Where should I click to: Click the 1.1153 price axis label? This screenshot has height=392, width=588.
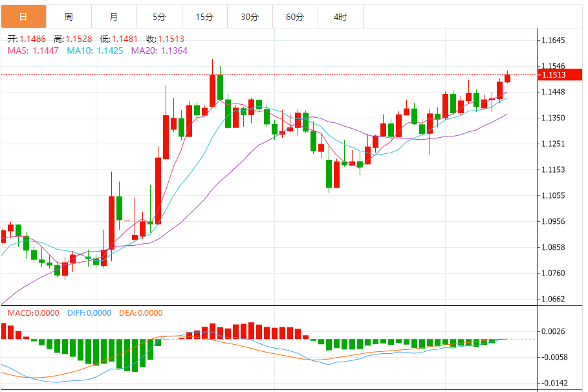pos(553,169)
